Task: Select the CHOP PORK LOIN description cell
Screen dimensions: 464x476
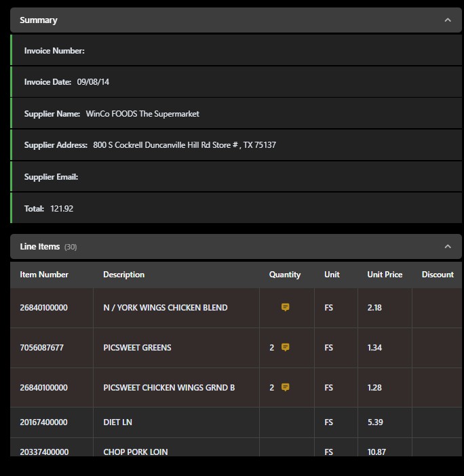Action: tap(176, 447)
